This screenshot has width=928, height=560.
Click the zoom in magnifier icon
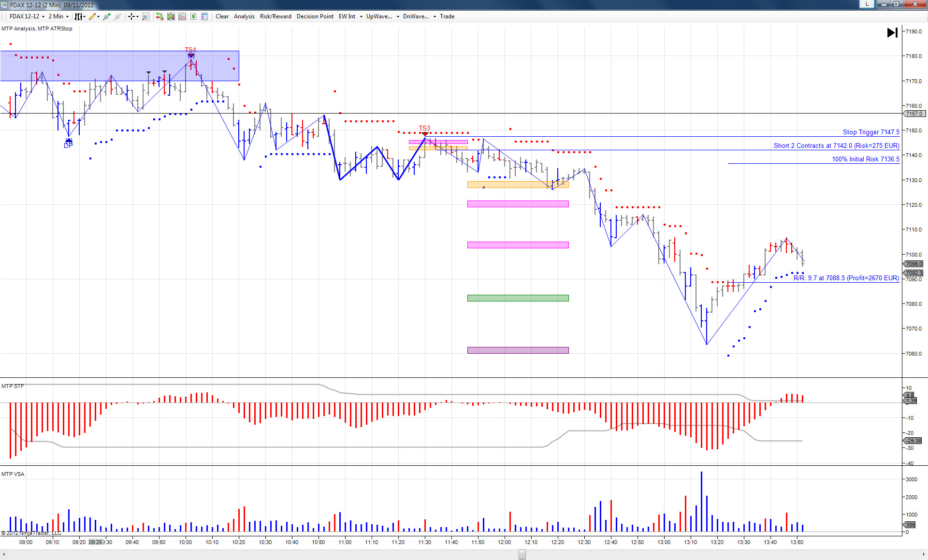tap(107, 16)
